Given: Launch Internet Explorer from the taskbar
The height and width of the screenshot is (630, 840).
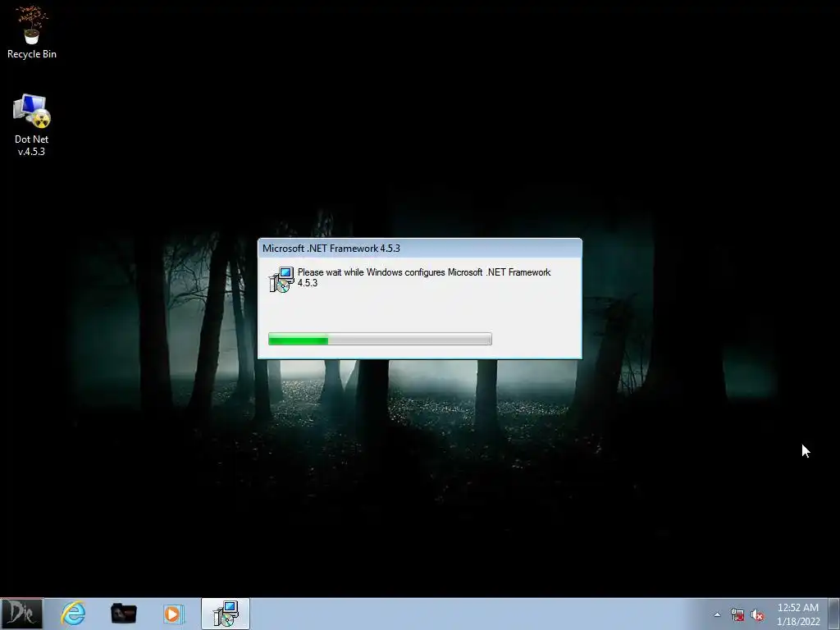Looking at the screenshot, I should coord(73,614).
